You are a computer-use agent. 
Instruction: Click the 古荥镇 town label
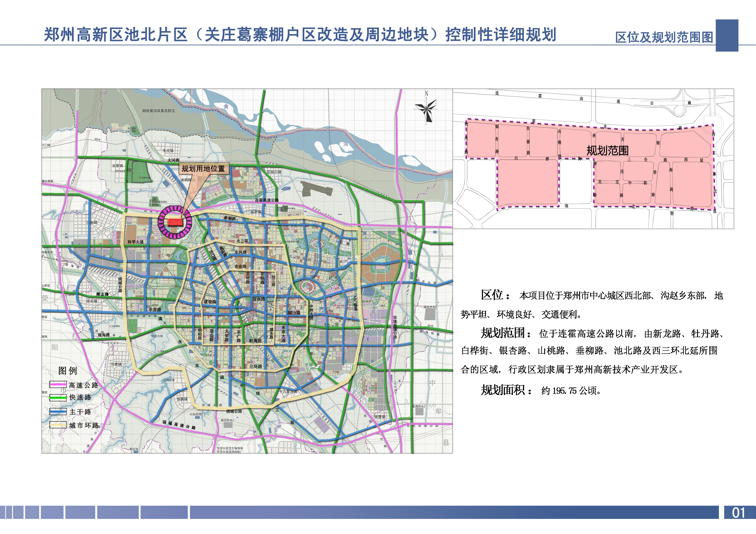pos(117,166)
